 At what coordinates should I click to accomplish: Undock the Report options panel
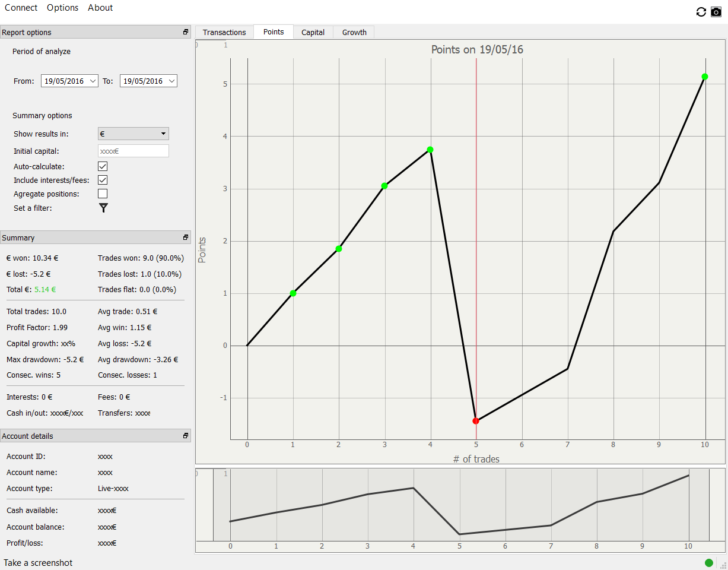[x=186, y=32]
